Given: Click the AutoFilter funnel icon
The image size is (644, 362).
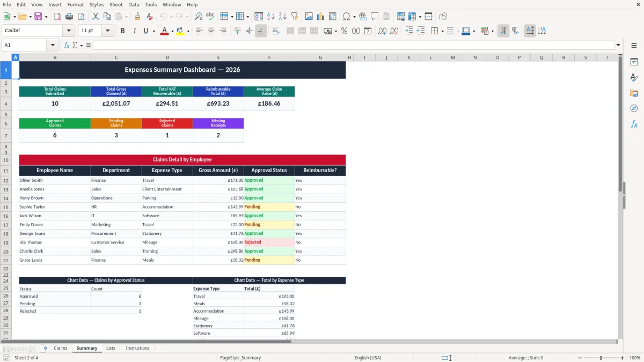Looking at the screenshot, I should 294,17.
